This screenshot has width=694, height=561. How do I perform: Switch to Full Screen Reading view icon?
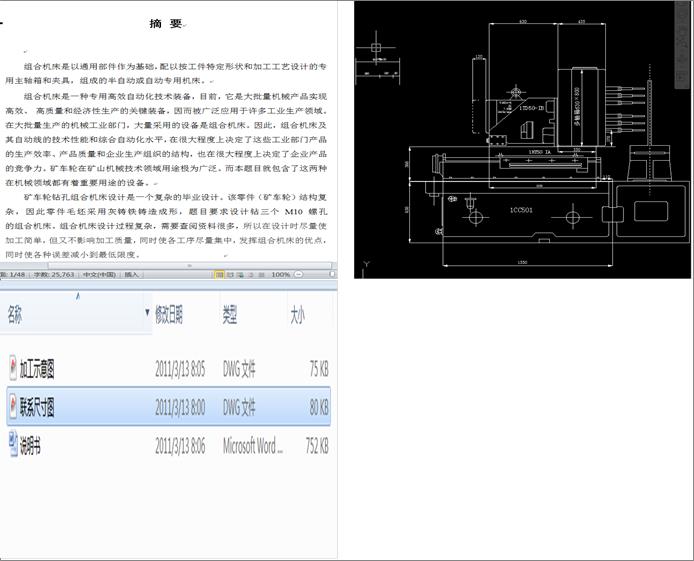coord(230,275)
